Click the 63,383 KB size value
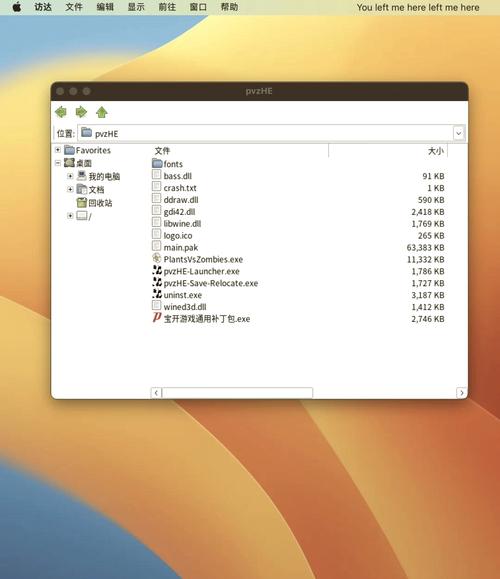The image size is (500, 579). tap(425, 247)
